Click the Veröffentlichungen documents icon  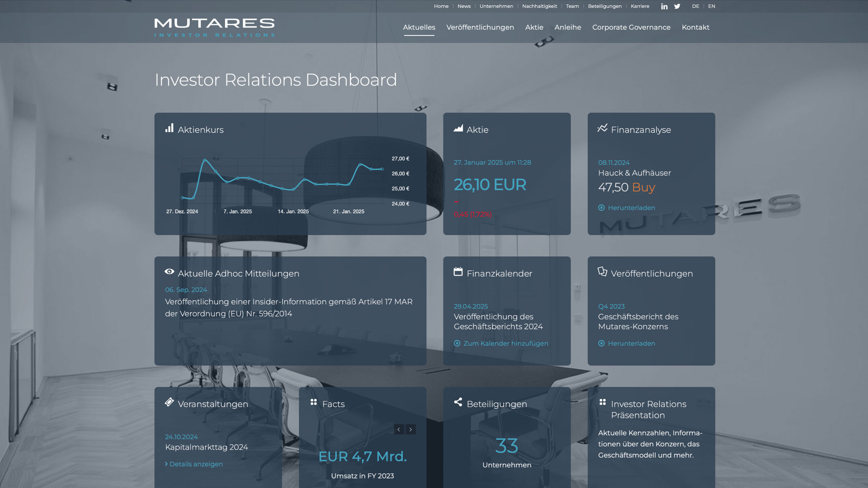point(602,271)
